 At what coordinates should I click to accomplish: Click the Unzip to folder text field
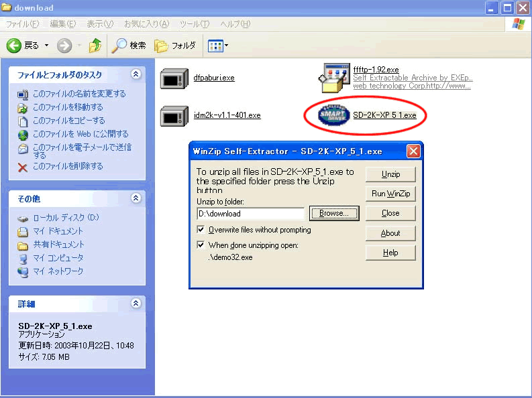click(250, 214)
